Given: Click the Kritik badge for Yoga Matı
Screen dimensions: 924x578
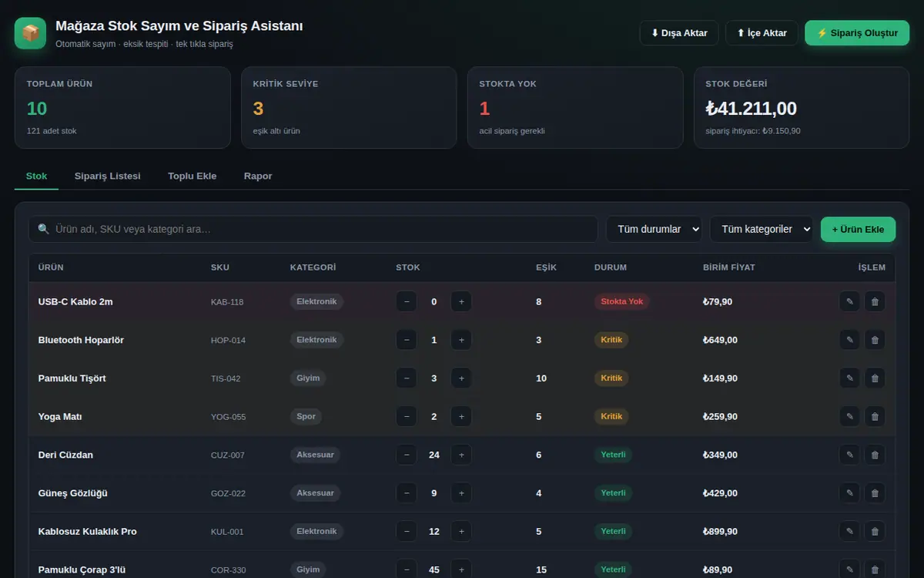Looking at the screenshot, I should [x=611, y=416].
